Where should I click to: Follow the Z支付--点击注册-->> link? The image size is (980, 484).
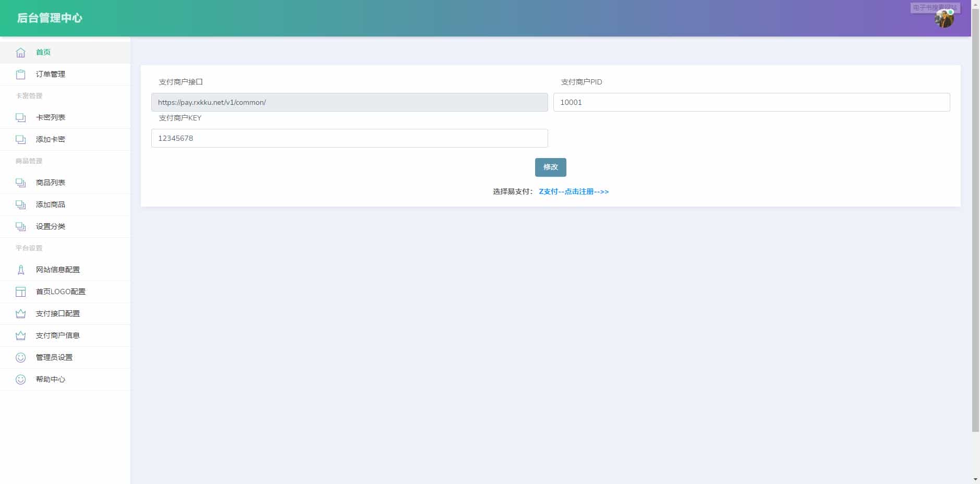[x=574, y=192]
